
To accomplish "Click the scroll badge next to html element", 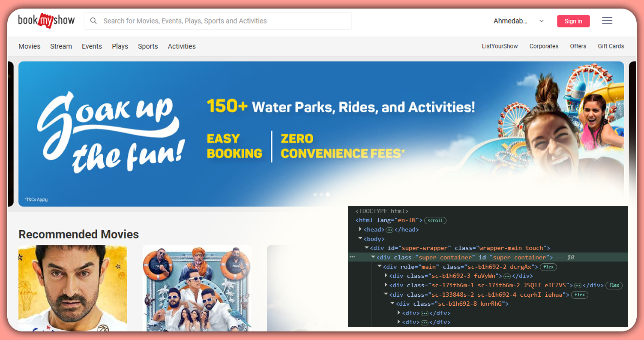I will click(435, 220).
